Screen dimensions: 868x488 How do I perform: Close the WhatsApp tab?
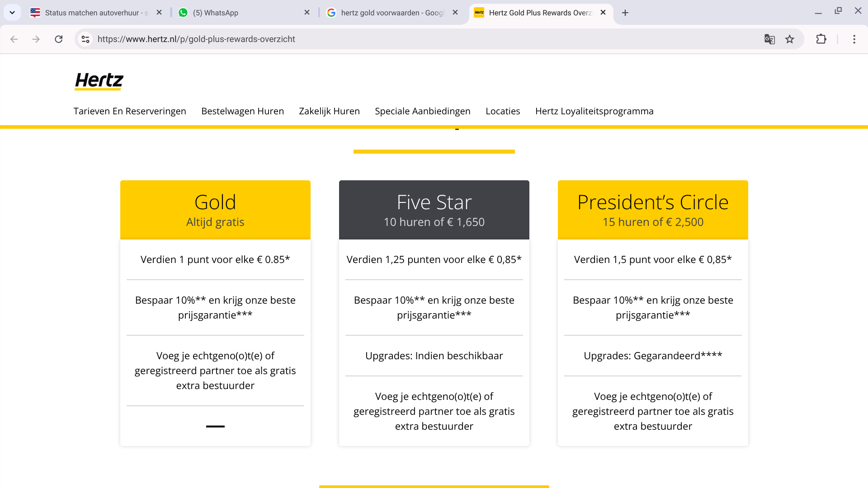pyautogui.click(x=307, y=13)
